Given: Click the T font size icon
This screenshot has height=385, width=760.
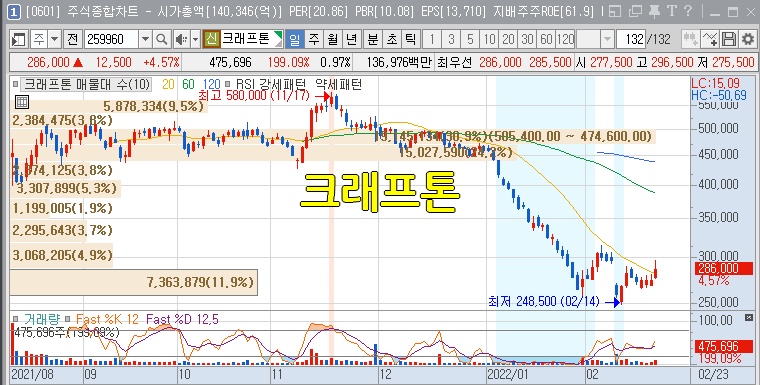Looking at the screenshot, I should click(672, 11).
